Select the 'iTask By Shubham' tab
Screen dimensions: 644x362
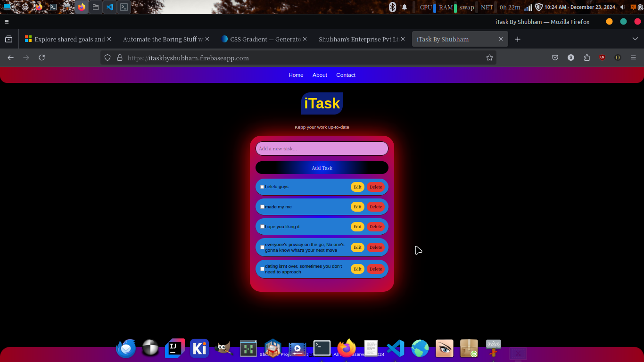click(460, 39)
